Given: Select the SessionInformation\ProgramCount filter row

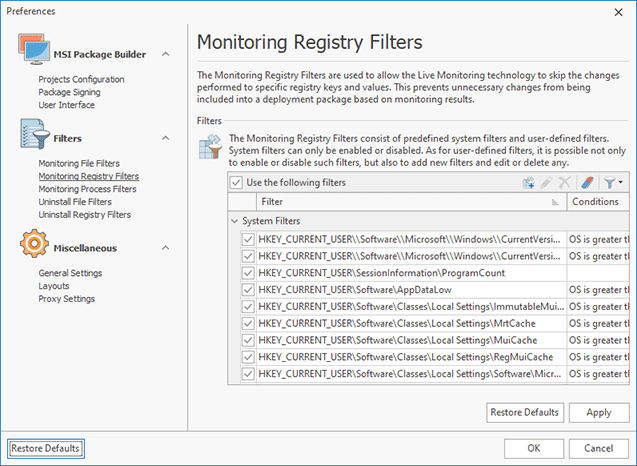Looking at the screenshot, I should tap(435, 273).
